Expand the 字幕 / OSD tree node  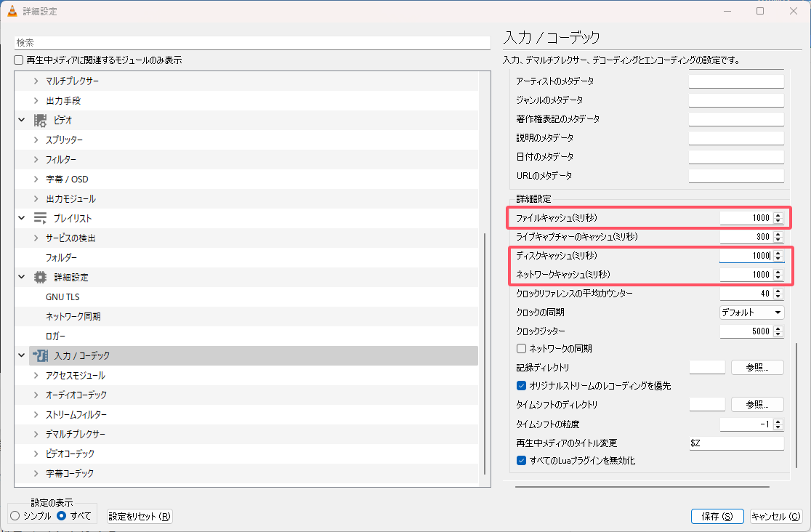36,179
